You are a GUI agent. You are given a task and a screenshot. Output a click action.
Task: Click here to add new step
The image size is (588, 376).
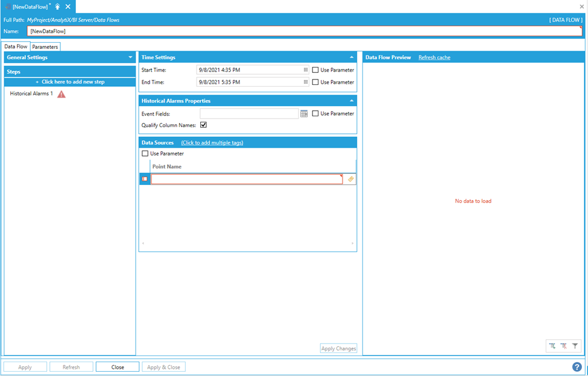(70, 82)
